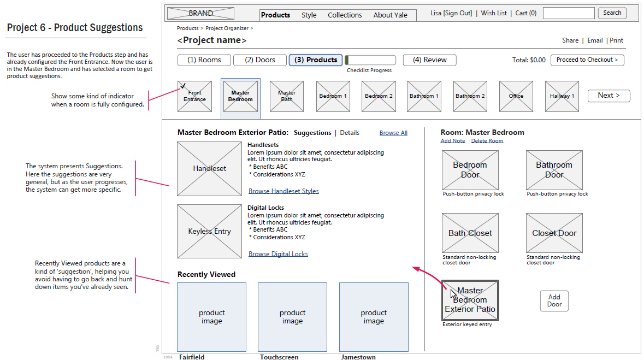The height and width of the screenshot is (360, 644).
Task: Click the Keyless Entry image placeholder
Action: click(209, 231)
